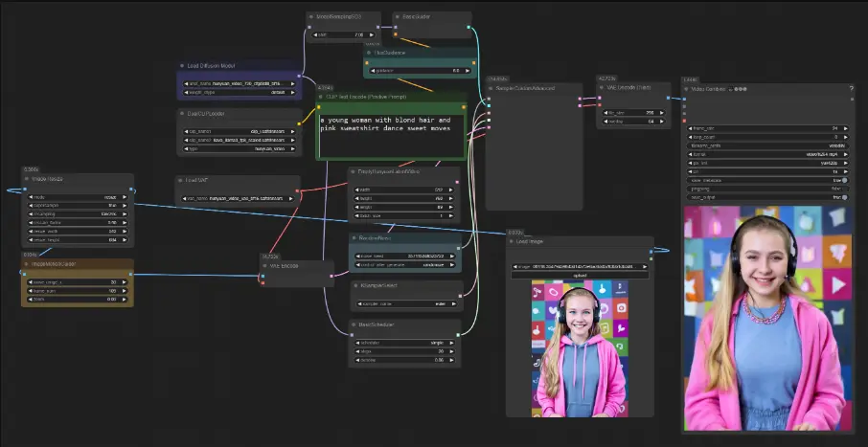Open clip_name2 dropdown in DualCLIPLoader
The width and height of the screenshot is (868, 447).
240,141
